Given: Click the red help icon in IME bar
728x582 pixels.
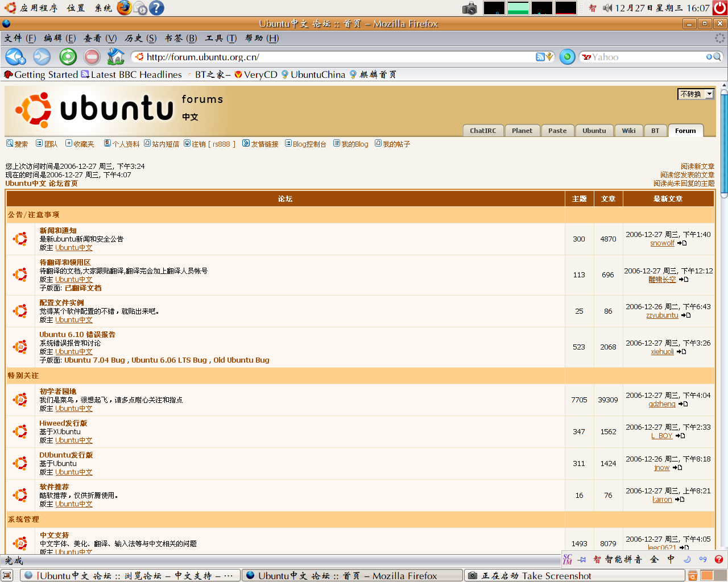Looking at the screenshot, I should tap(719, 559).
